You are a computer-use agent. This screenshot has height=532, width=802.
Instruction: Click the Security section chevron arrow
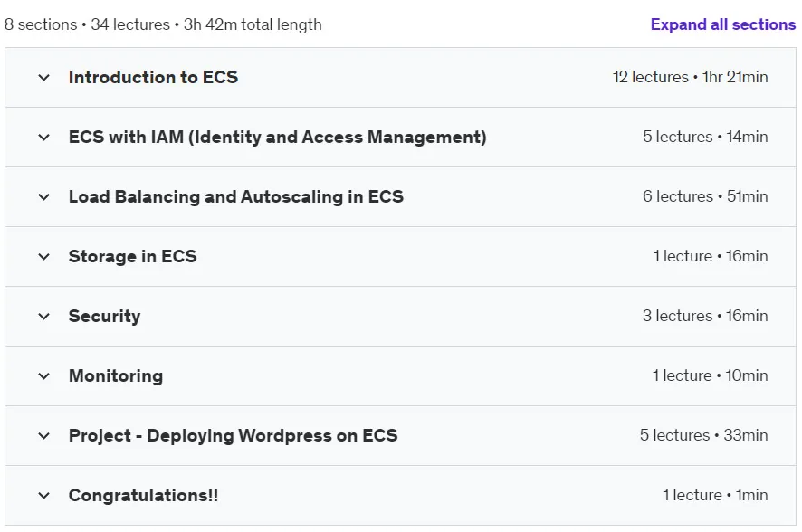(x=44, y=317)
